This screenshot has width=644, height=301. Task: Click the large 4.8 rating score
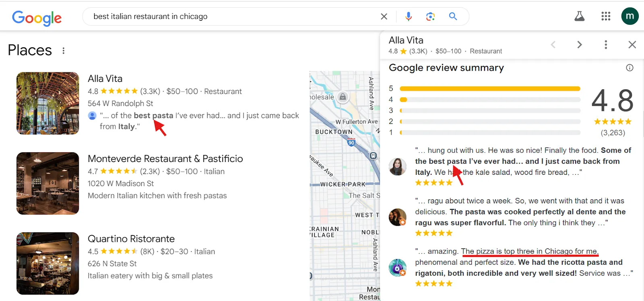pos(612,100)
